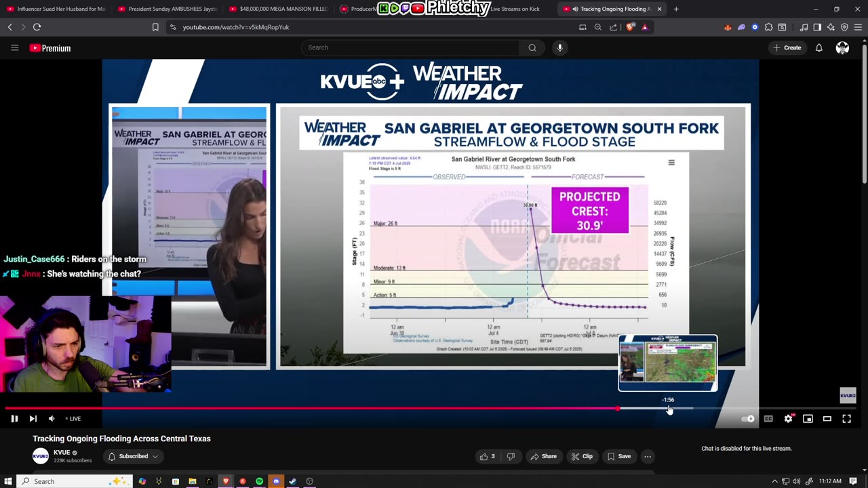Go back in browser
Screen dimensions: 868x488
(9, 27)
